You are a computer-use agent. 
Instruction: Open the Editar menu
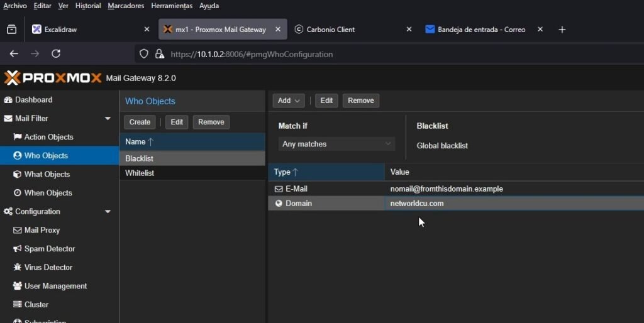click(42, 6)
